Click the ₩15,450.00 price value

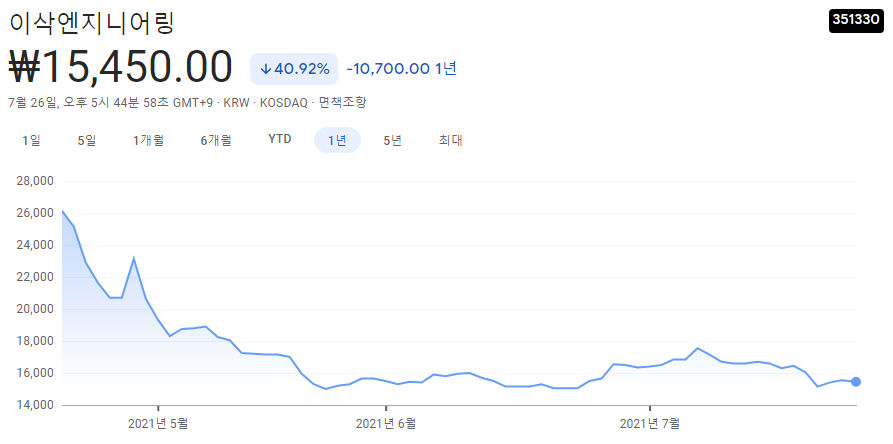pyautogui.click(x=121, y=67)
